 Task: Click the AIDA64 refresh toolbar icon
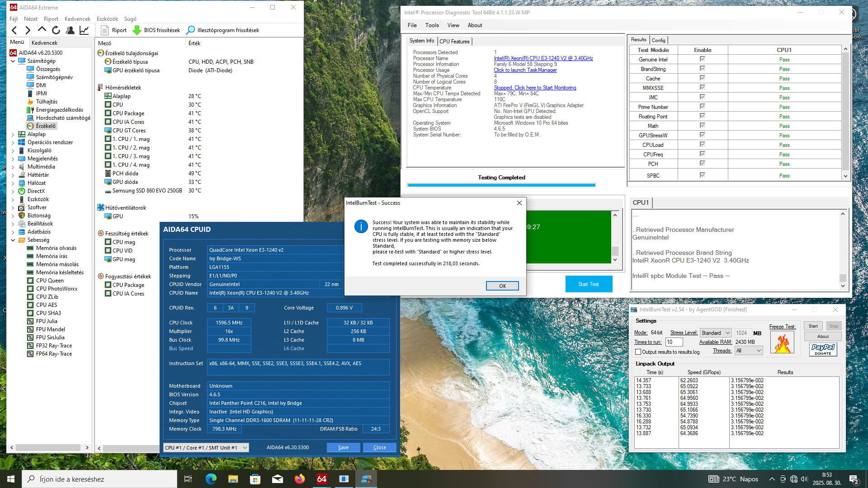pyautogui.click(x=56, y=30)
